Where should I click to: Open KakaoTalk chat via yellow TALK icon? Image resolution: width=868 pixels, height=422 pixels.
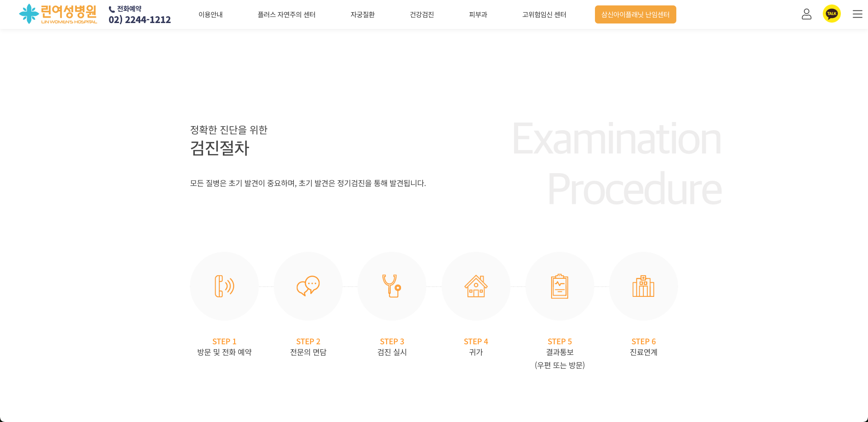click(x=832, y=14)
